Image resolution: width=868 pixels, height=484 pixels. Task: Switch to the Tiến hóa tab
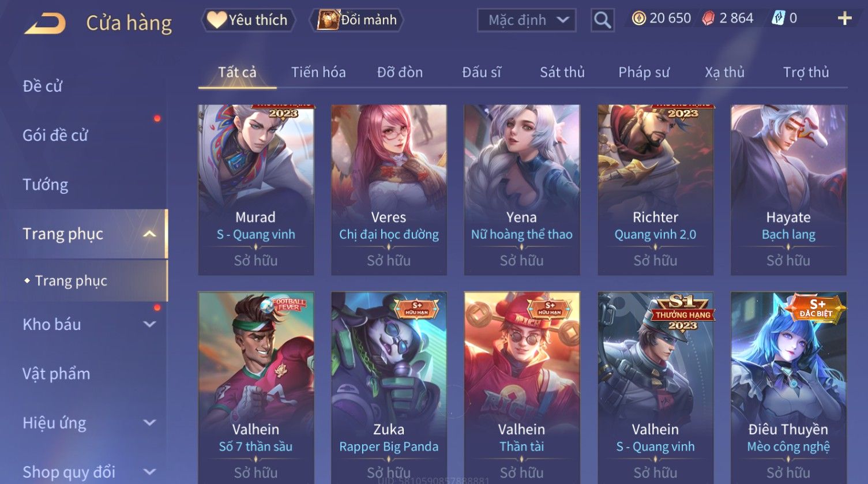[x=318, y=72]
